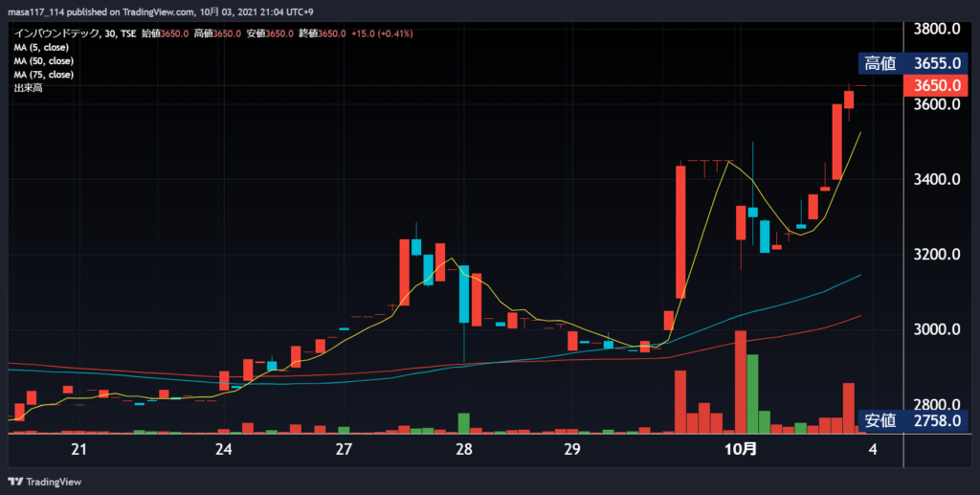Click the MA (50, close) indicator label
The width and height of the screenshot is (980, 495).
tap(44, 61)
